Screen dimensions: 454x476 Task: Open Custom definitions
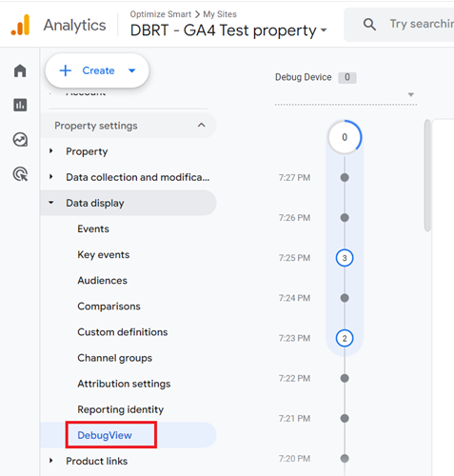click(x=123, y=332)
